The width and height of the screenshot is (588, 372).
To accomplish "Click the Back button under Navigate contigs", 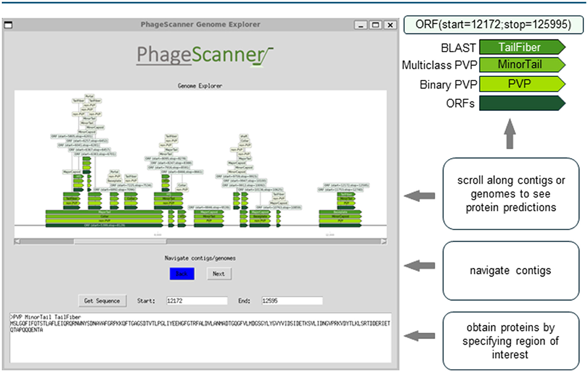I will click(182, 274).
